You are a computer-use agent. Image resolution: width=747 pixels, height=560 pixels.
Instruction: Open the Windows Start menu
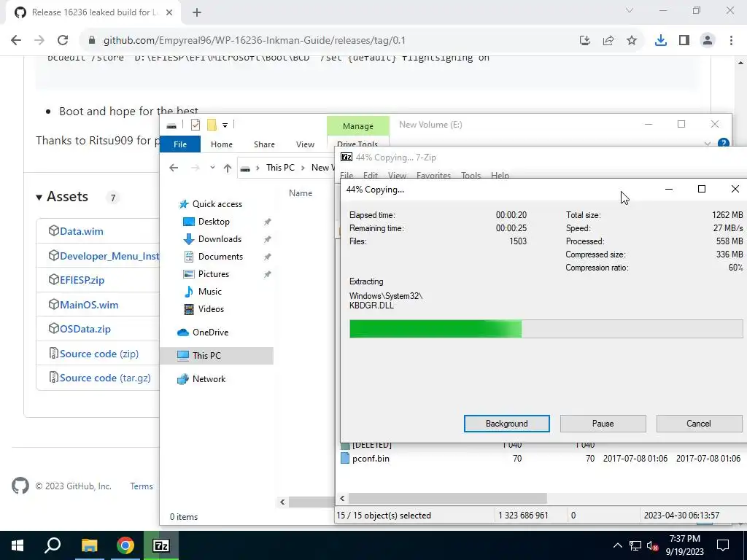pos(18,545)
